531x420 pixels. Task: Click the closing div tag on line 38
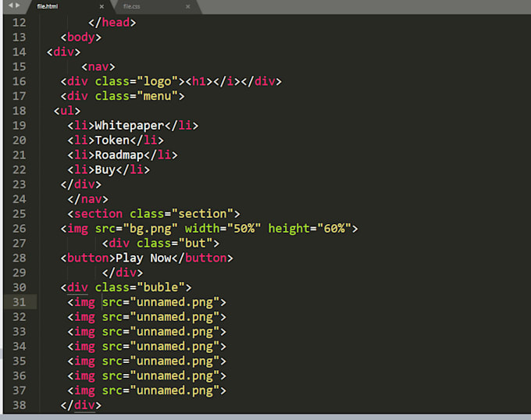pos(81,405)
